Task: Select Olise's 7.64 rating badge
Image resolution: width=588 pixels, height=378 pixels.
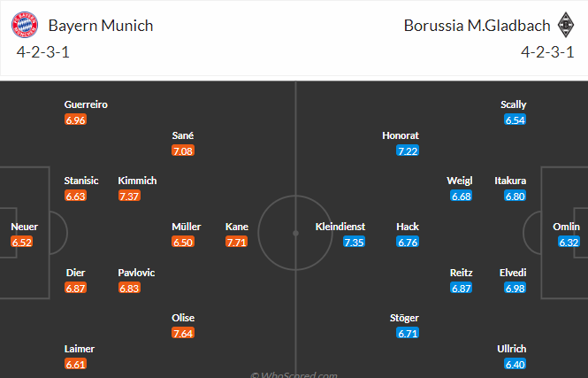Action: (x=183, y=334)
